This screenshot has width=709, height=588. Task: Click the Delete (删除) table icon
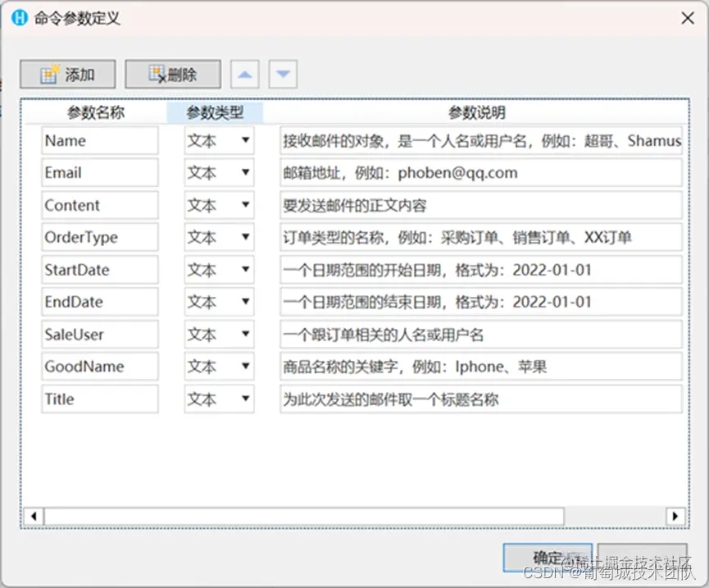coord(158,74)
